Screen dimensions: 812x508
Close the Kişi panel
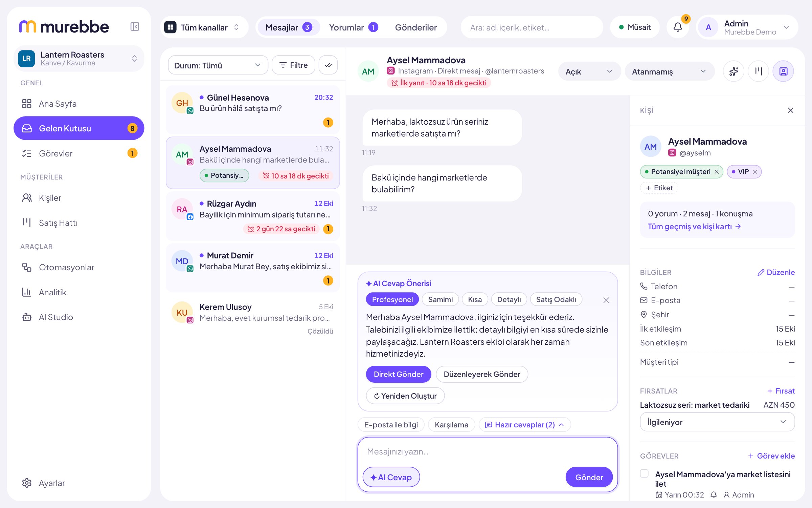(x=790, y=110)
